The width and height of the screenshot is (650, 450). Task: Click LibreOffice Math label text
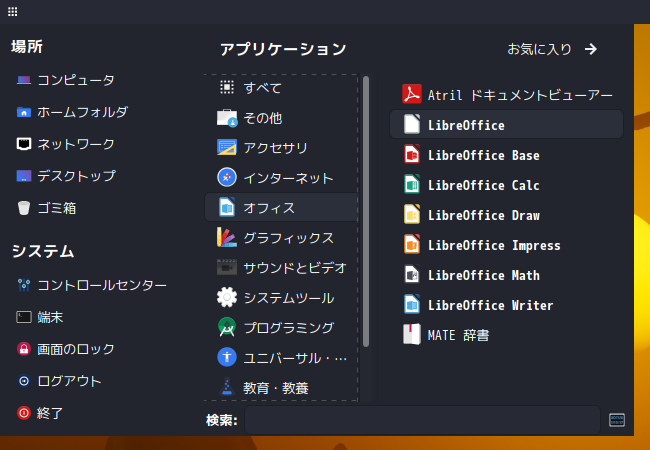tap(484, 275)
